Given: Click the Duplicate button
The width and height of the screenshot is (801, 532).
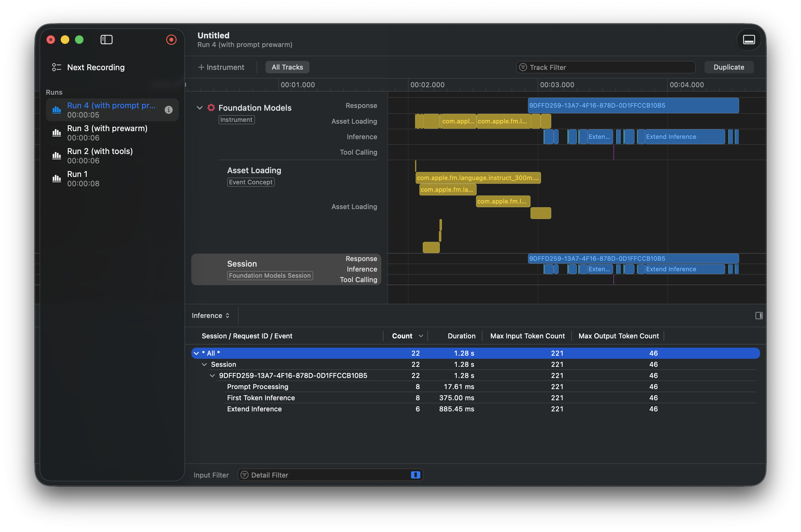Looking at the screenshot, I should [x=728, y=67].
